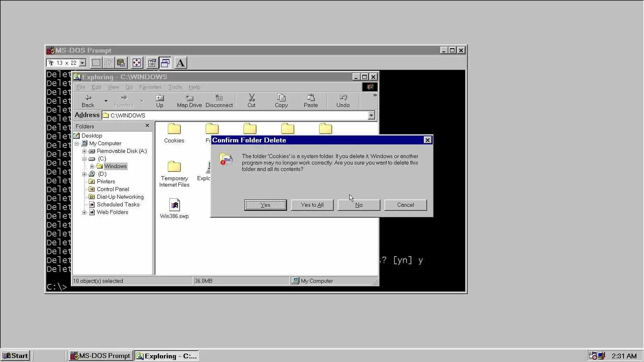The height and width of the screenshot is (362, 644).
Task: Go Back in the Exploring window
Action: 88,101
